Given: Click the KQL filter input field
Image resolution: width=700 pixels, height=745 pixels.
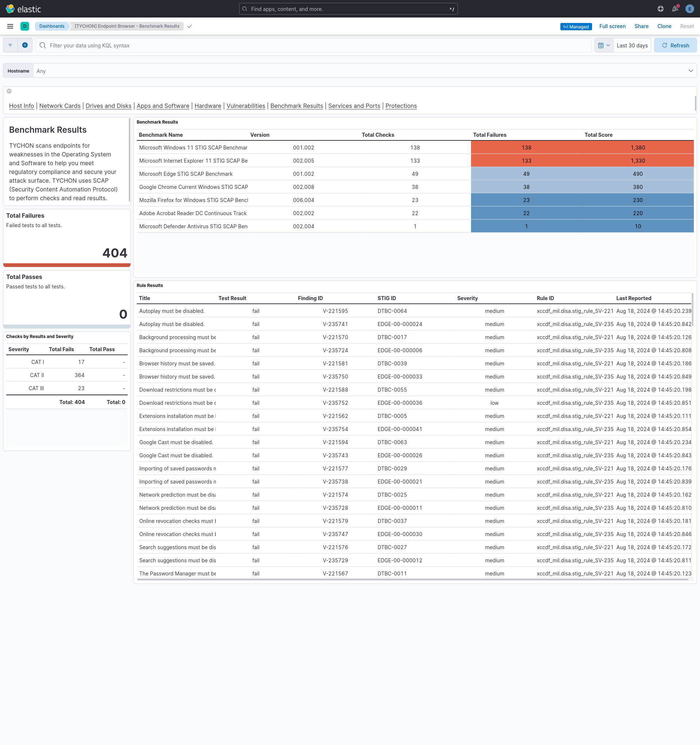Looking at the screenshot, I should [313, 45].
